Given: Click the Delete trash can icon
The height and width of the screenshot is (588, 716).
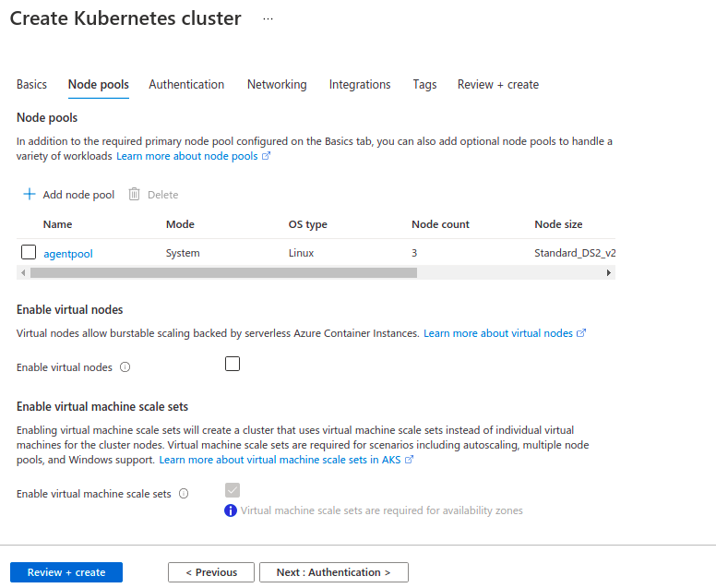Looking at the screenshot, I should pos(134,194).
